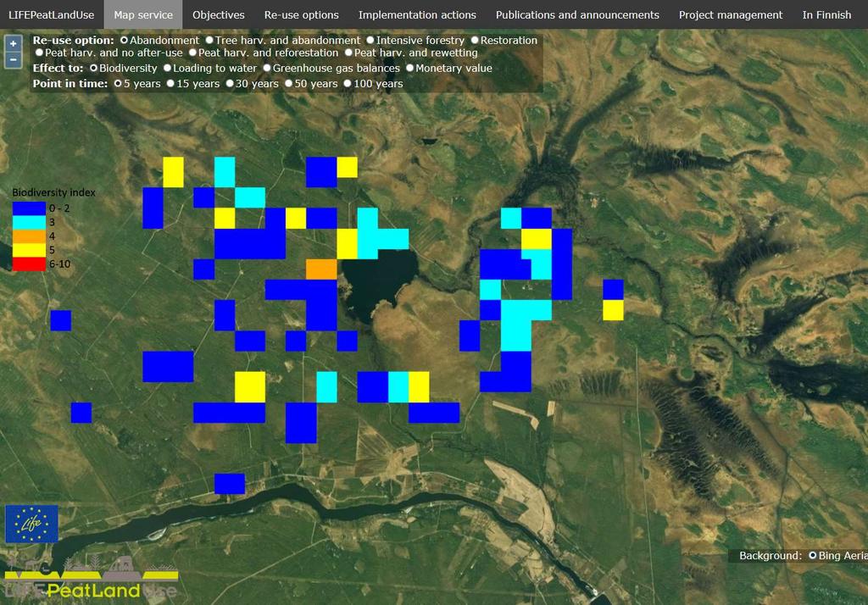Click the Background label text
Viewport: 868px width, 605px height.
click(771, 555)
